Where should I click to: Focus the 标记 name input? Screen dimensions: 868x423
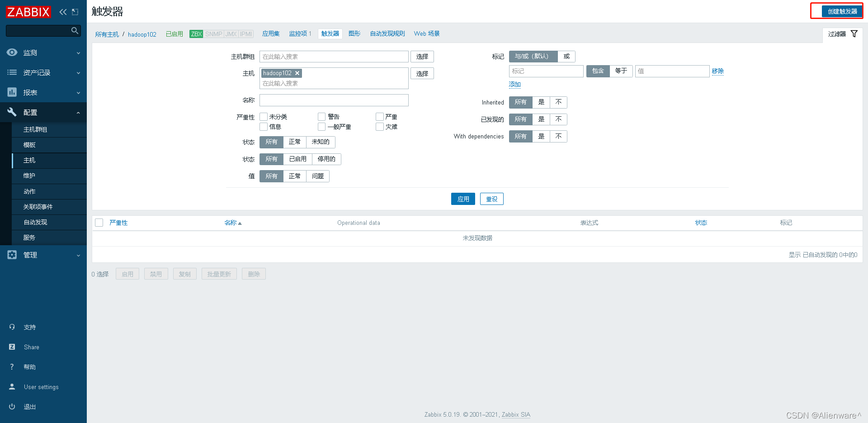coord(546,71)
